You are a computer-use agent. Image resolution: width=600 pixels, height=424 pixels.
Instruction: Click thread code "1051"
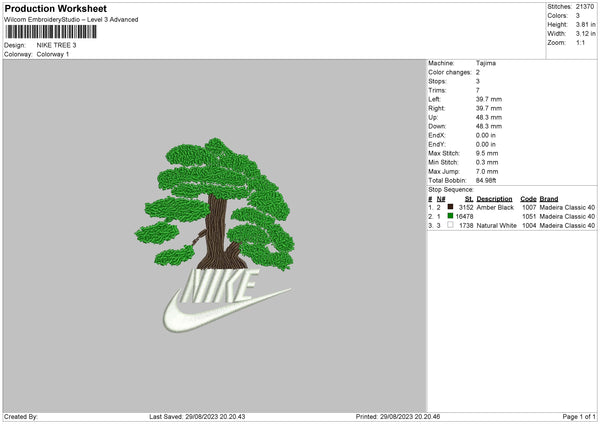tap(529, 217)
